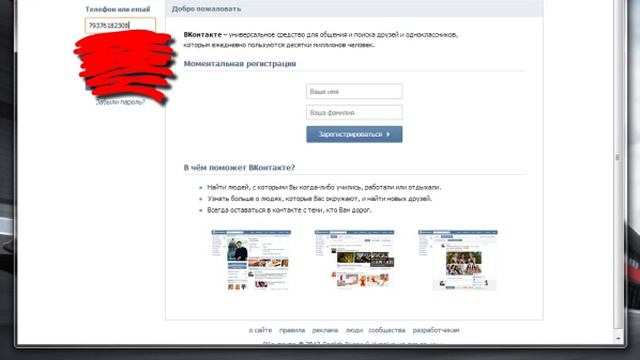The height and width of the screenshot is (360, 640).
Task: Open the 'реклама' footer link
Action: pyautogui.click(x=325, y=330)
